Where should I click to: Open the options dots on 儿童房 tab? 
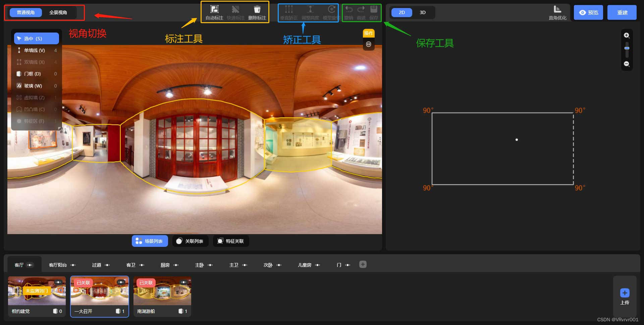coord(317,265)
